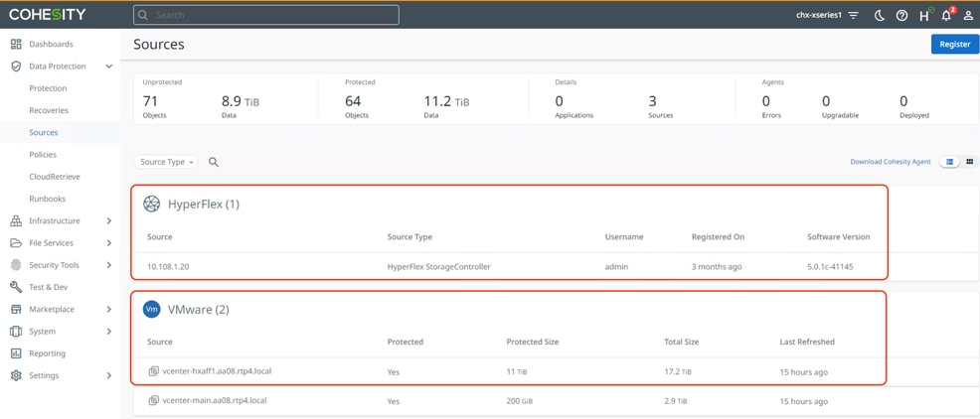Image resolution: width=980 pixels, height=419 pixels.
Task: Open the user account icon
Action: click(x=968, y=16)
